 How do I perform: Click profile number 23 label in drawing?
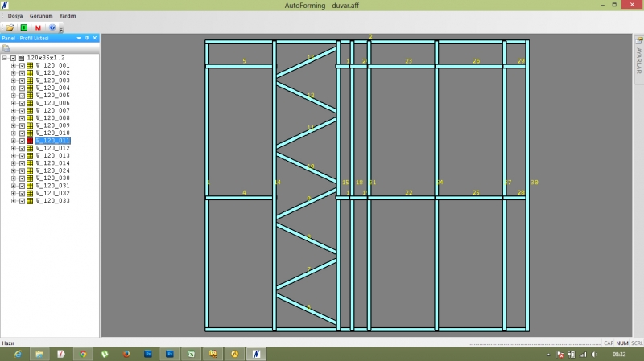[x=408, y=61]
